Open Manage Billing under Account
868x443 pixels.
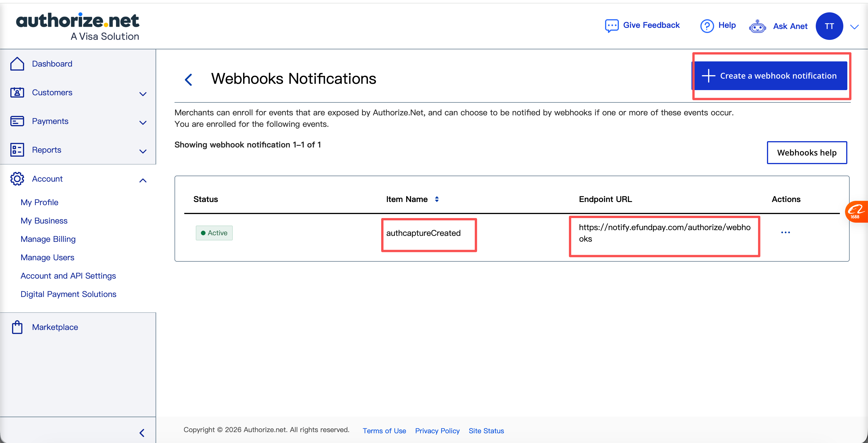click(x=48, y=239)
